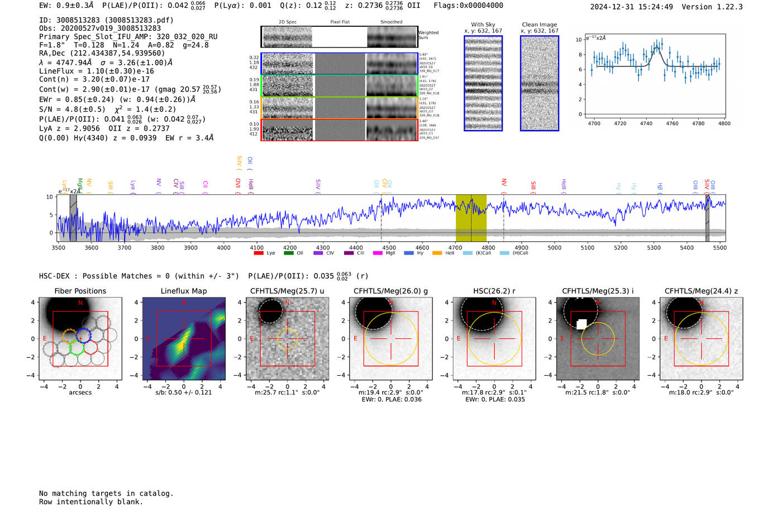Image resolution: width=782 pixels, height=532 pixels.
Task: Click the Row intentionally blank text
Action: click(91, 502)
